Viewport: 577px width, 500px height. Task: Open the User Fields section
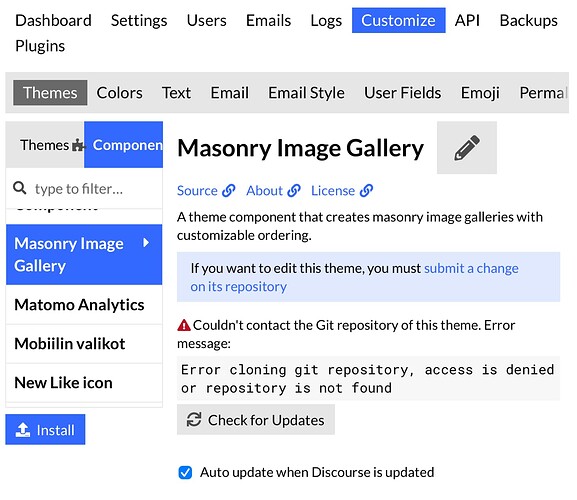[x=403, y=93]
